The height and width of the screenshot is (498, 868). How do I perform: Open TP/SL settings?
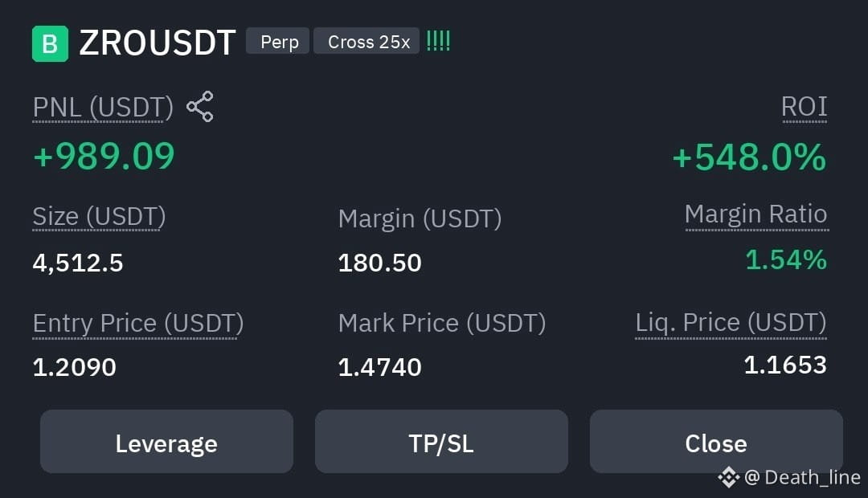[441, 442]
